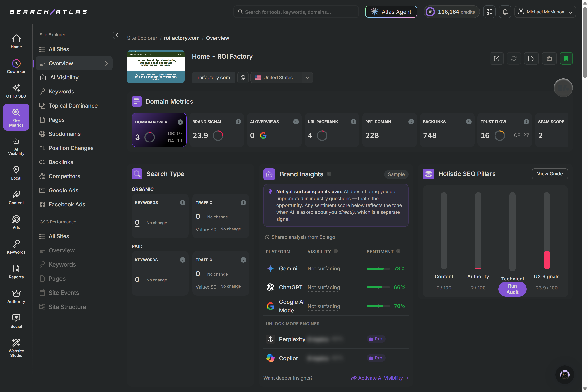Image resolution: width=588 pixels, height=392 pixels.
Task: Click the Perplexity Pro lock badge
Action: tap(376, 339)
